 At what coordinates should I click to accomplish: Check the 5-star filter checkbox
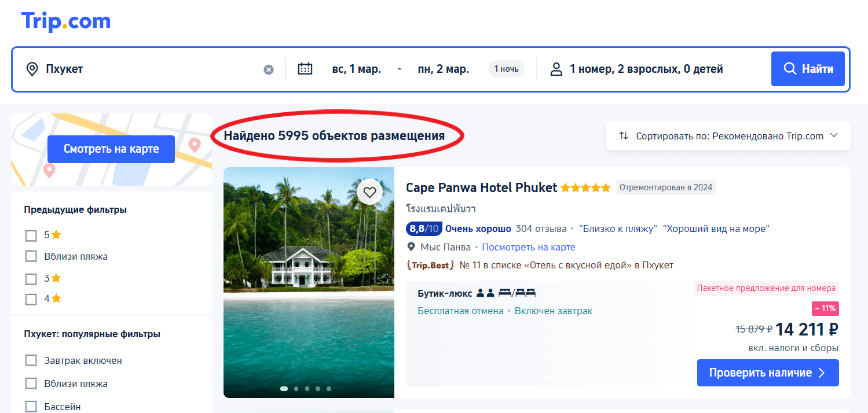(x=31, y=235)
